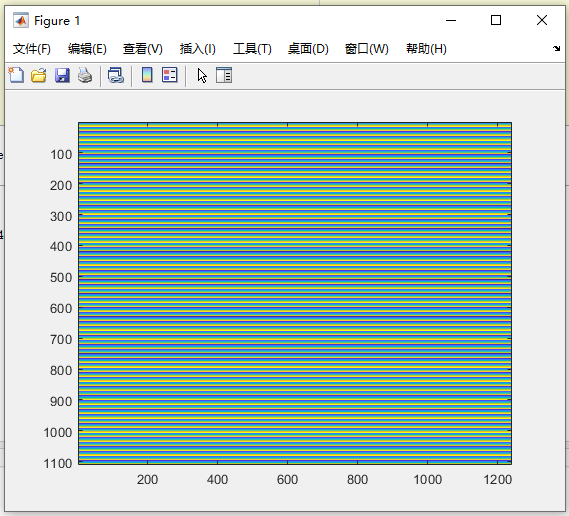
Task: Click inside the striped image plot area
Action: pyautogui.click(x=295, y=293)
